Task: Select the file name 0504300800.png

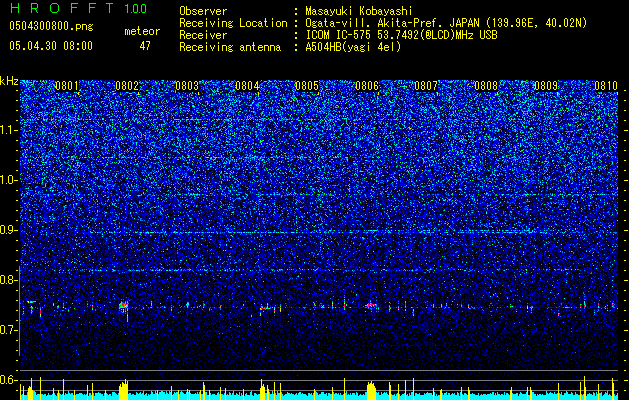Action: 51,26
